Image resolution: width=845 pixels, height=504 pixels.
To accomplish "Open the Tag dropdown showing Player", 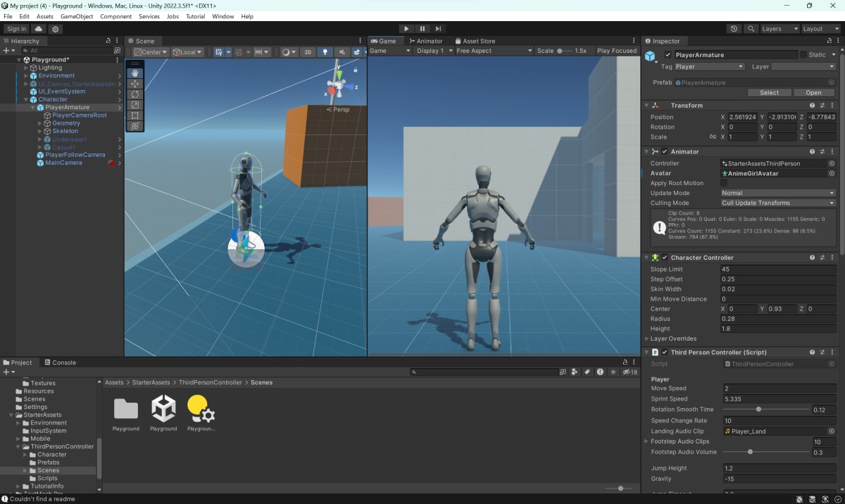I will click(709, 67).
